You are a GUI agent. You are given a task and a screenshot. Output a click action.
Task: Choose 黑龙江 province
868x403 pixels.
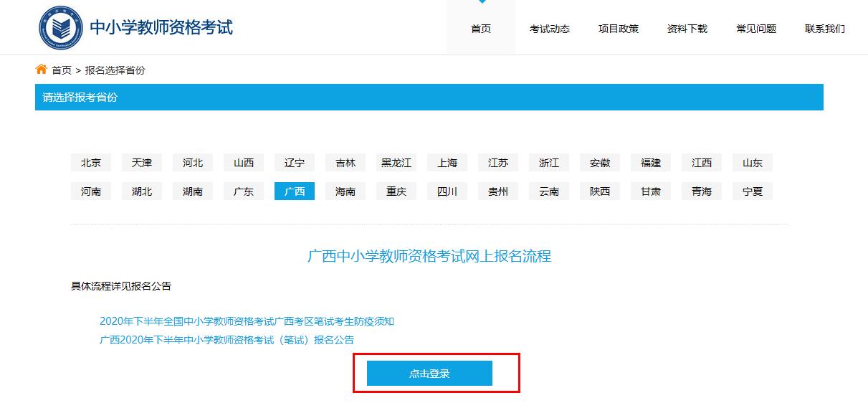396,163
